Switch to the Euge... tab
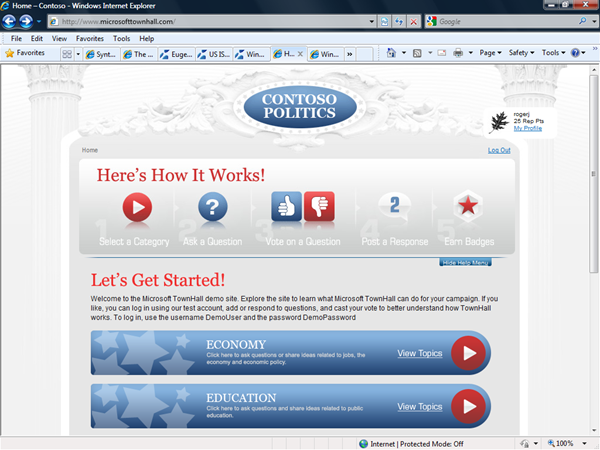Viewport: 600px width, 450px height. click(176, 54)
